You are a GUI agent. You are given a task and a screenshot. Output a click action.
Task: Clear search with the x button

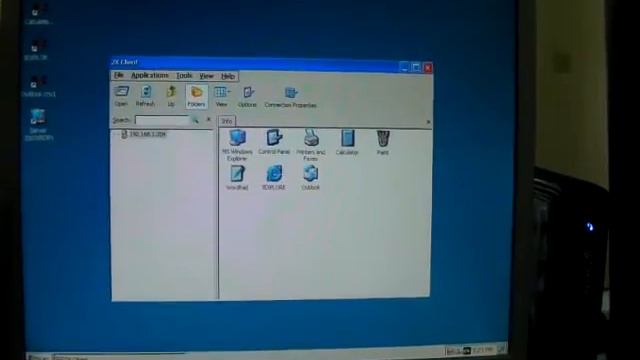(x=209, y=120)
